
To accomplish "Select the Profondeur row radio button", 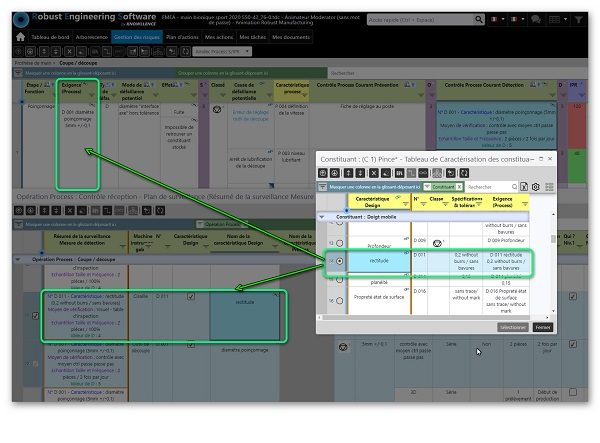I will [339, 243].
